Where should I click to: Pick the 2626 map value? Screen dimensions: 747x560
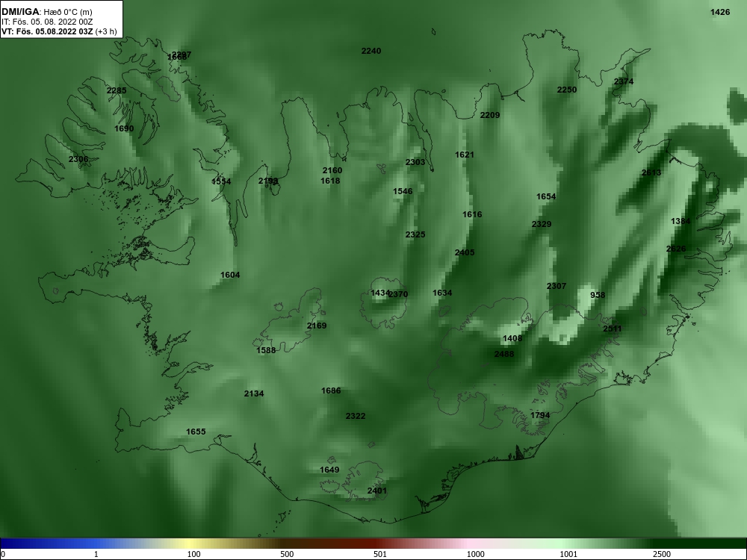click(x=676, y=249)
